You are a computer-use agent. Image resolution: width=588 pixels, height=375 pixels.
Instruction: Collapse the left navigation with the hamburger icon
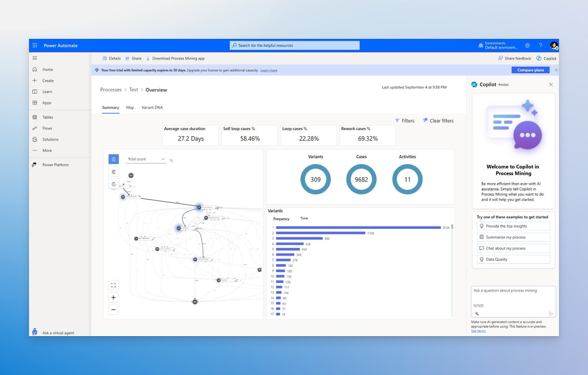pyautogui.click(x=34, y=58)
